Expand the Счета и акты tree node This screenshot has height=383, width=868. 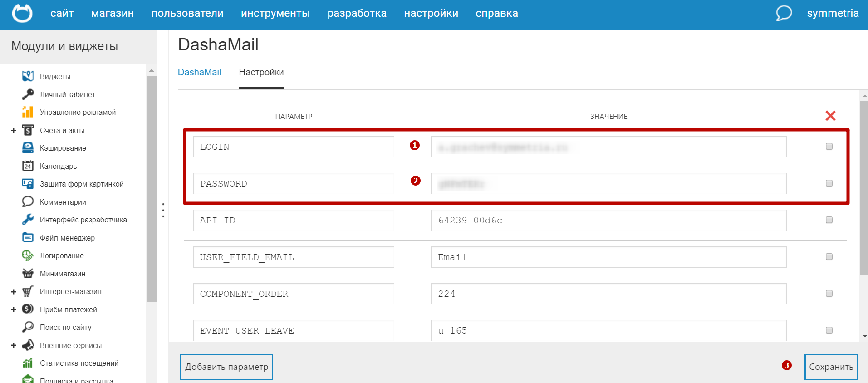[14, 131]
